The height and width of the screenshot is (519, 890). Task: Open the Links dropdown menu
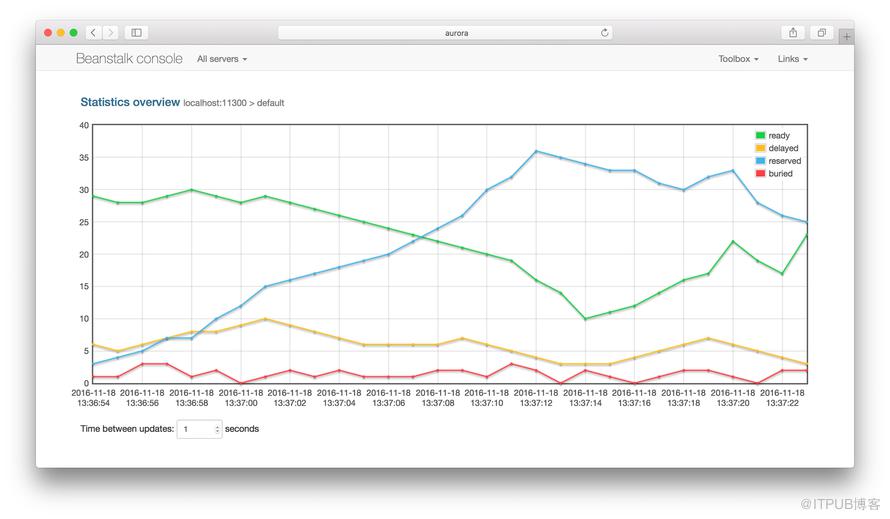click(793, 59)
